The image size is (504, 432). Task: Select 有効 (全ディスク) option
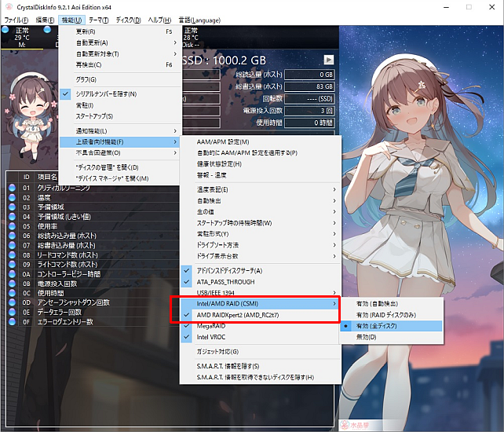pyautogui.click(x=392, y=326)
